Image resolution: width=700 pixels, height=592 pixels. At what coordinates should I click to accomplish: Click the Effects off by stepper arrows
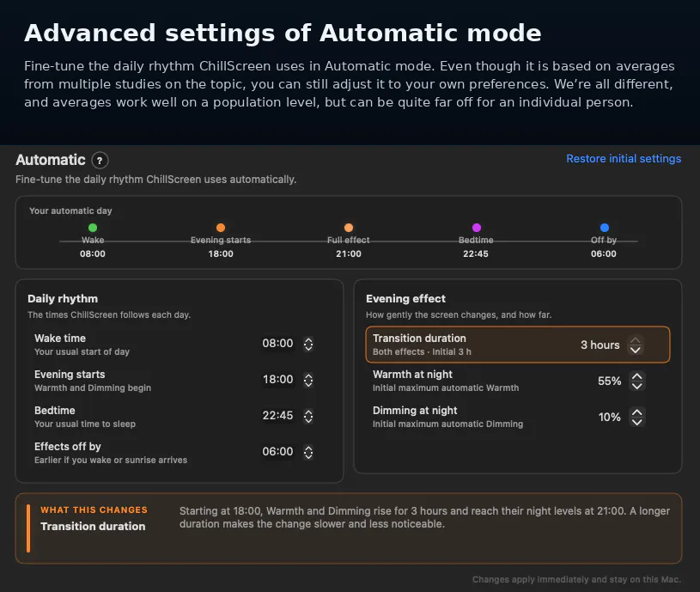point(308,452)
